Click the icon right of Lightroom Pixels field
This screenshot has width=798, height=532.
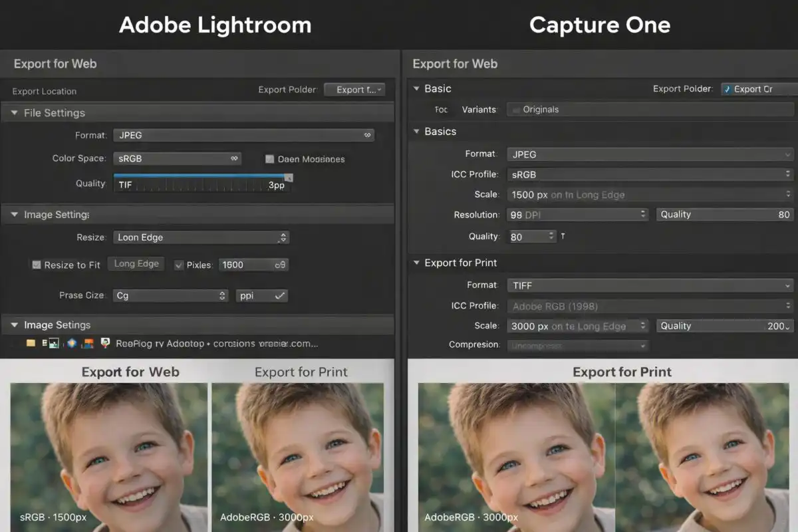click(280, 265)
